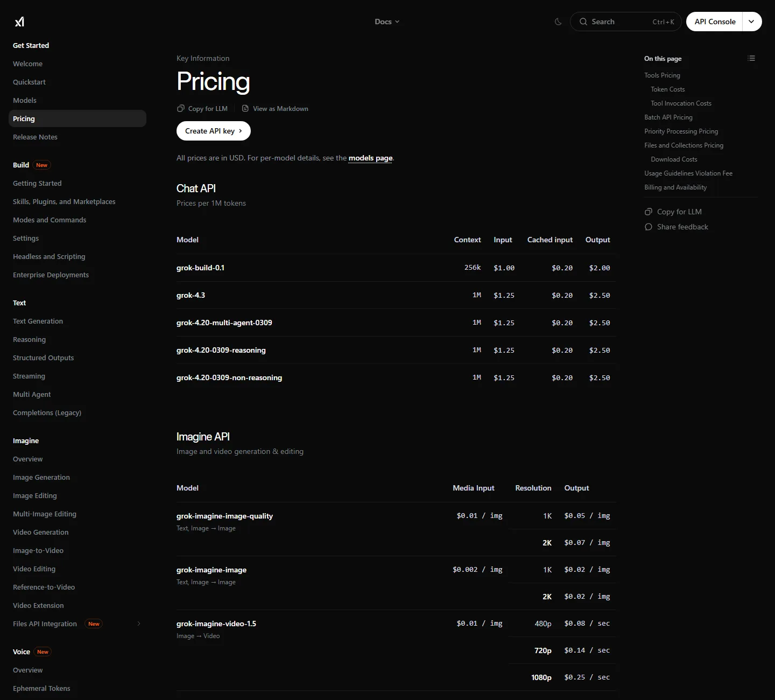Viewport: 775px width, 700px height.
Task: Jump to Download Costs section
Action: coord(674,159)
